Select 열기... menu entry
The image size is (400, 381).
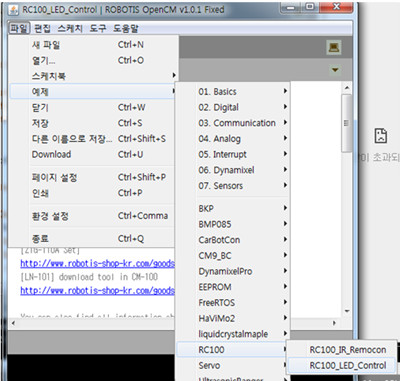pyautogui.click(x=92, y=60)
